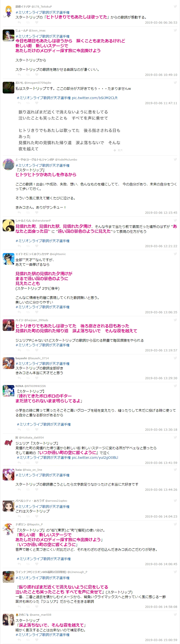The width and height of the screenshot is (180, 644).
Task: Like the tweet by bayashi
Action: pyautogui.click(x=37, y=378)
